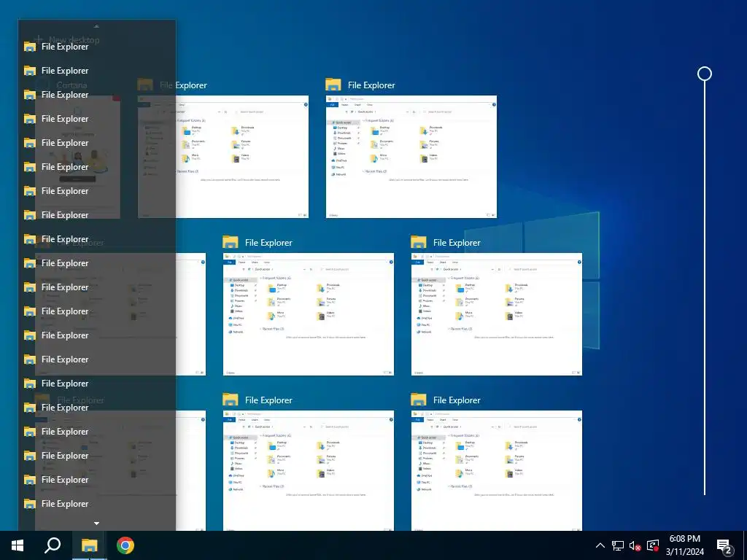Show hidden system tray icons
This screenshot has height=560, width=747.
(x=600, y=545)
